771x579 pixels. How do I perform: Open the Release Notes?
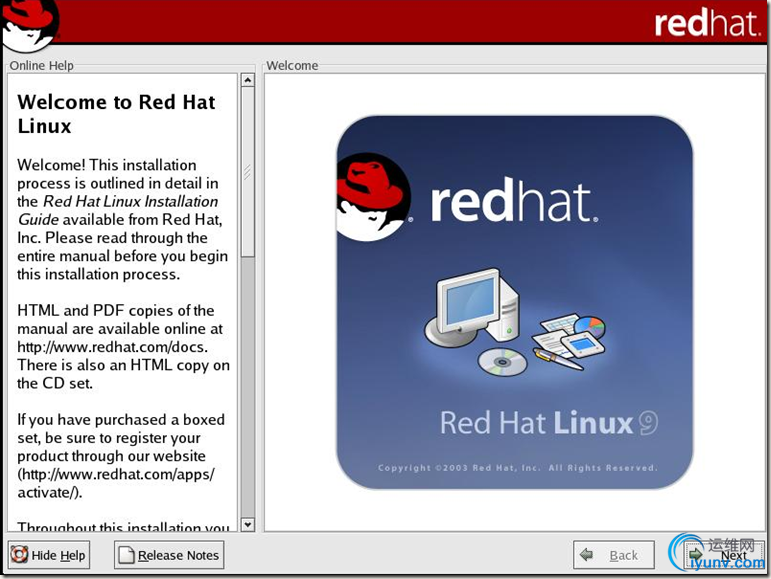(x=169, y=555)
